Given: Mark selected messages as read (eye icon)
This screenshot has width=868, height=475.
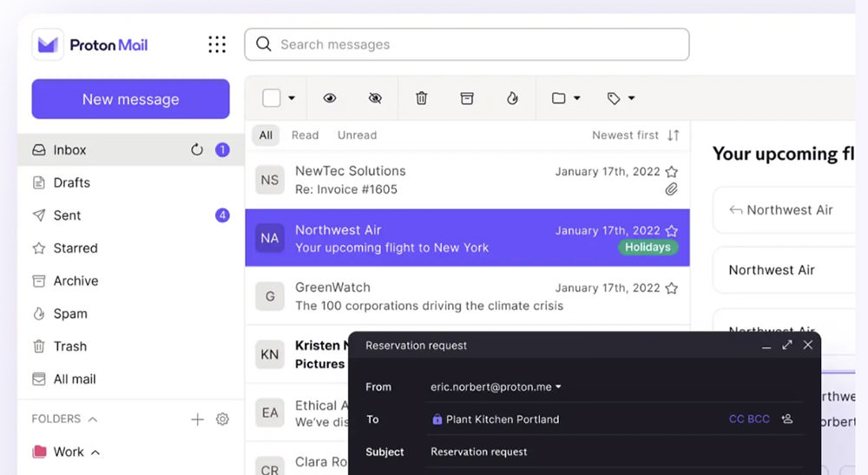Looking at the screenshot, I should 330,98.
